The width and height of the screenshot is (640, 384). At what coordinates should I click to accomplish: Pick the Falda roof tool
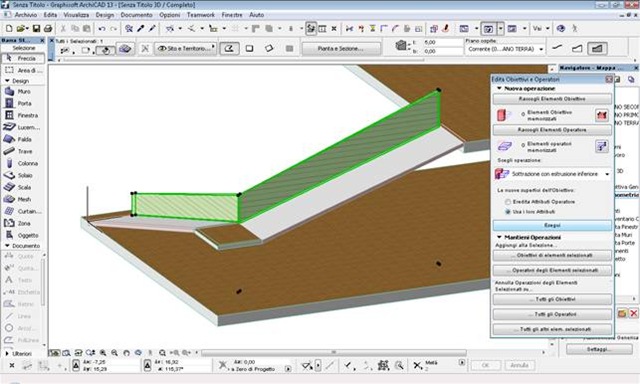coord(23,140)
